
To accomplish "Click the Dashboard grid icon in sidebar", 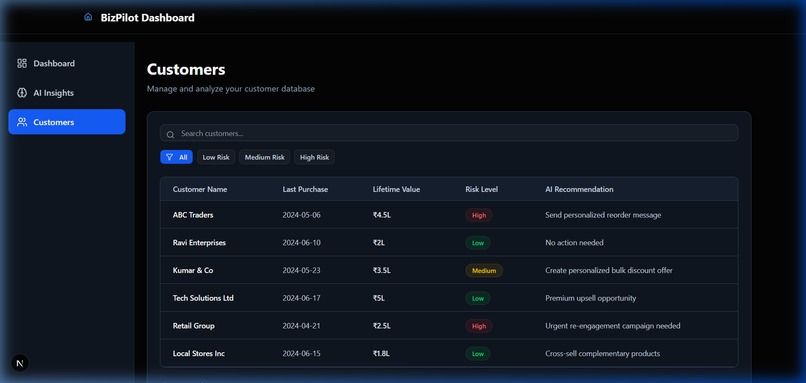I will (22, 63).
